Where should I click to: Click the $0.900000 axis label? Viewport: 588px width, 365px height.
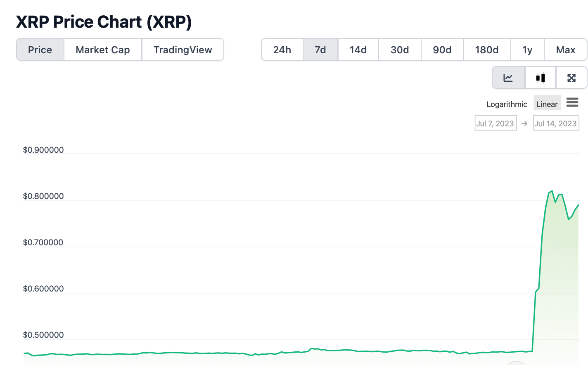[x=43, y=150]
